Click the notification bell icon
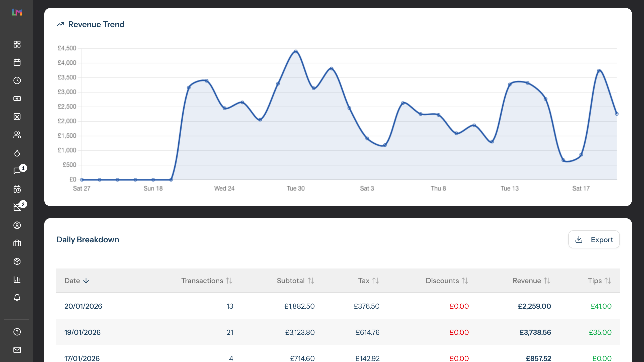The width and height of the screenshot is (644, 362). (x=17, y=297)
